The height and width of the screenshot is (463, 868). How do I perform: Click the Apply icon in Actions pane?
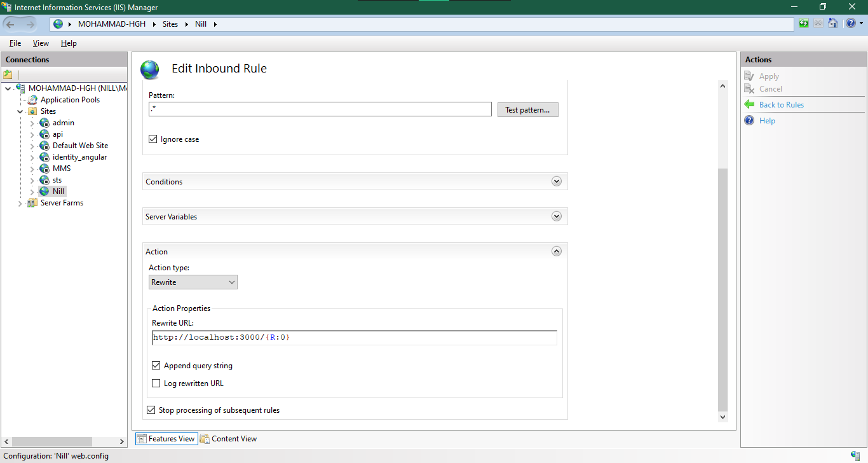coord(750,76)
